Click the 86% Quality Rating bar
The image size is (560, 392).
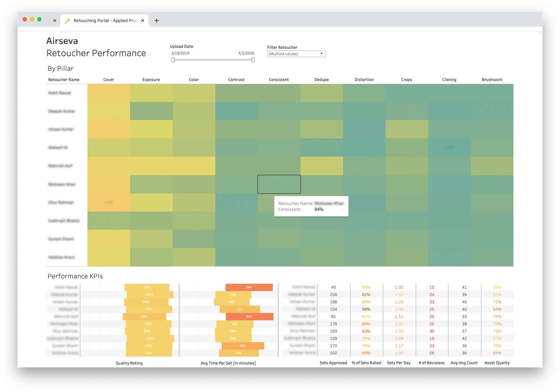point(144,317)
